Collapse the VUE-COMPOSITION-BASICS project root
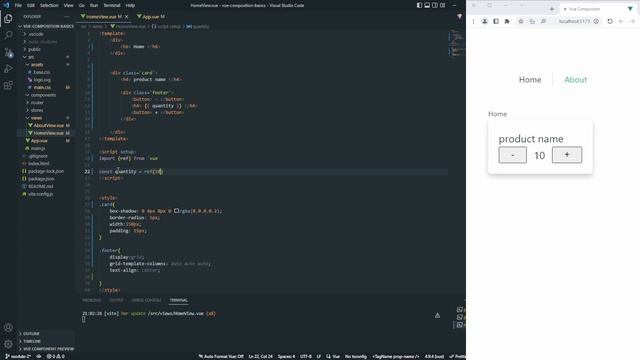Screen dimensions: 640x360 click(x=47, y=26)
